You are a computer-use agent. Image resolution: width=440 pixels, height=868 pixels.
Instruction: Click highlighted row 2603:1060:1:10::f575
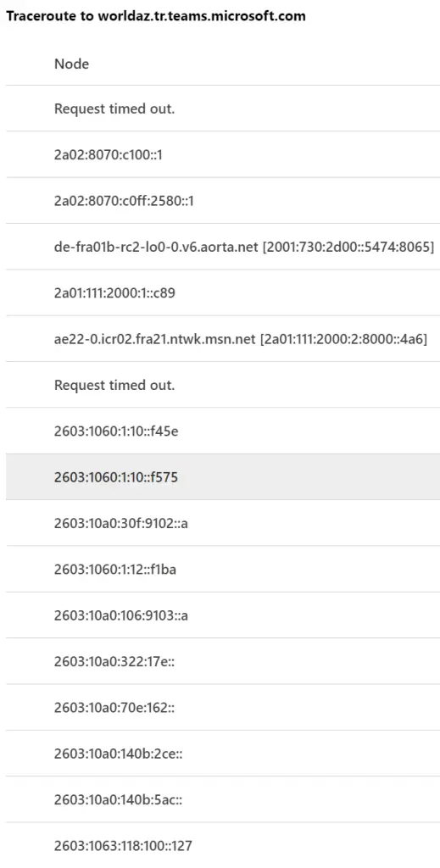pos(222,476)
